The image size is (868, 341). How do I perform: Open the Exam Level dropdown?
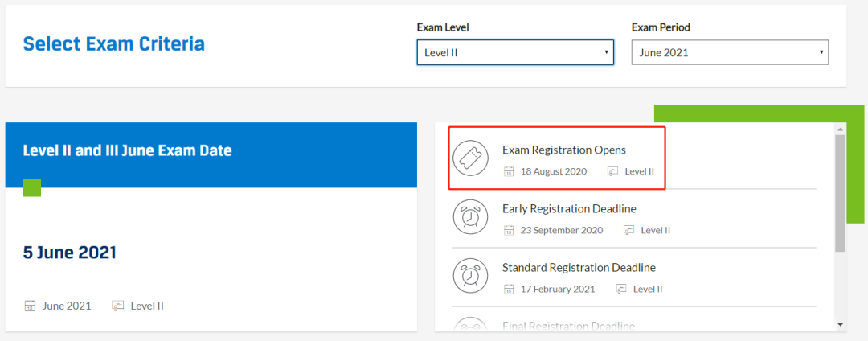(x=514, y=53)
